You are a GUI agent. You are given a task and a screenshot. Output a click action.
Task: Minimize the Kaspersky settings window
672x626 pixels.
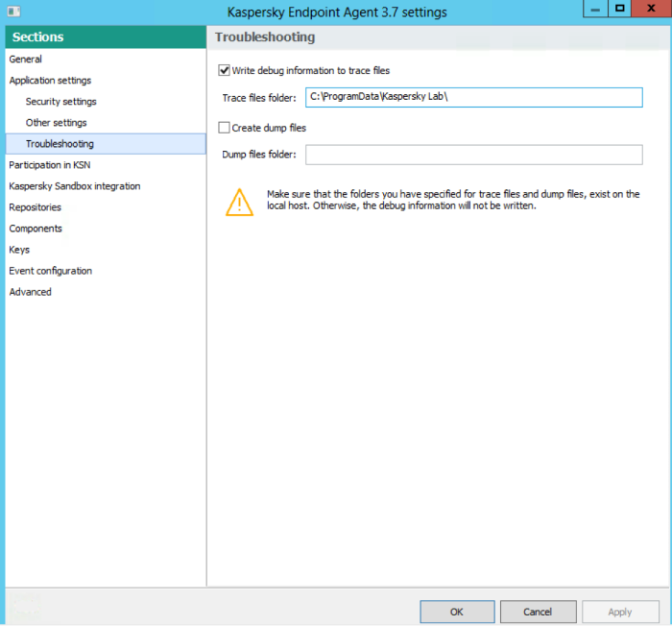595,9
